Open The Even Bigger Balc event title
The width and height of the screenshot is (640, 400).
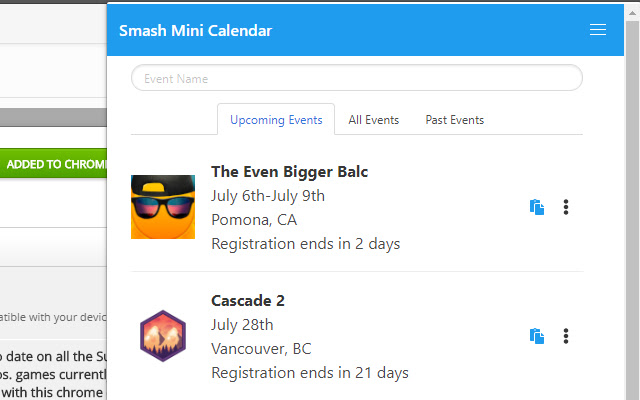(289, 172)
